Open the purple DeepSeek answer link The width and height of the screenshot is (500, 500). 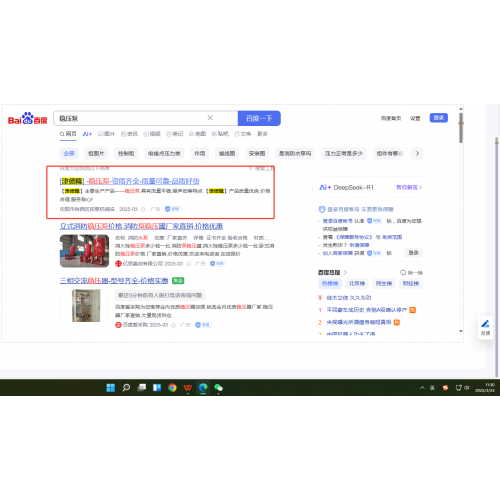point(409,187)
